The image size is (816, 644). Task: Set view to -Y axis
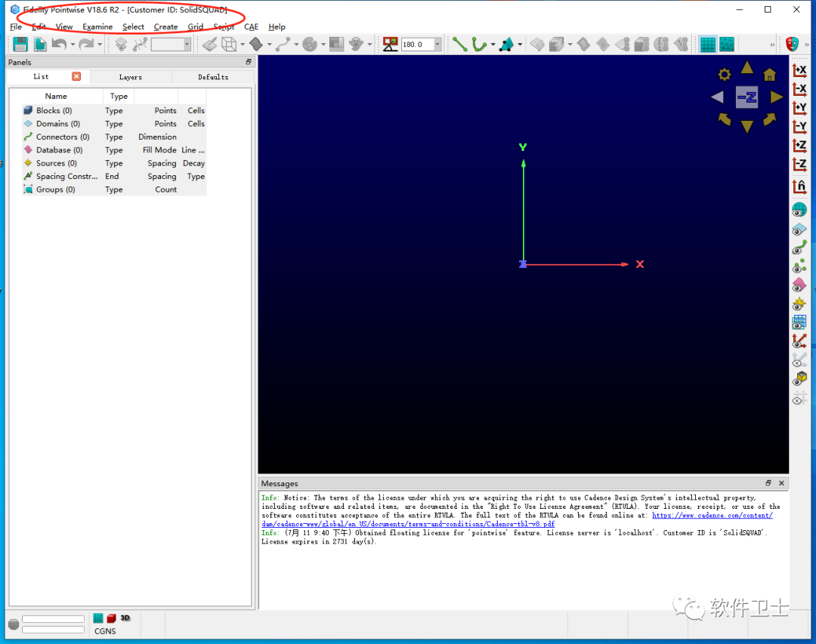pos(799,126)
